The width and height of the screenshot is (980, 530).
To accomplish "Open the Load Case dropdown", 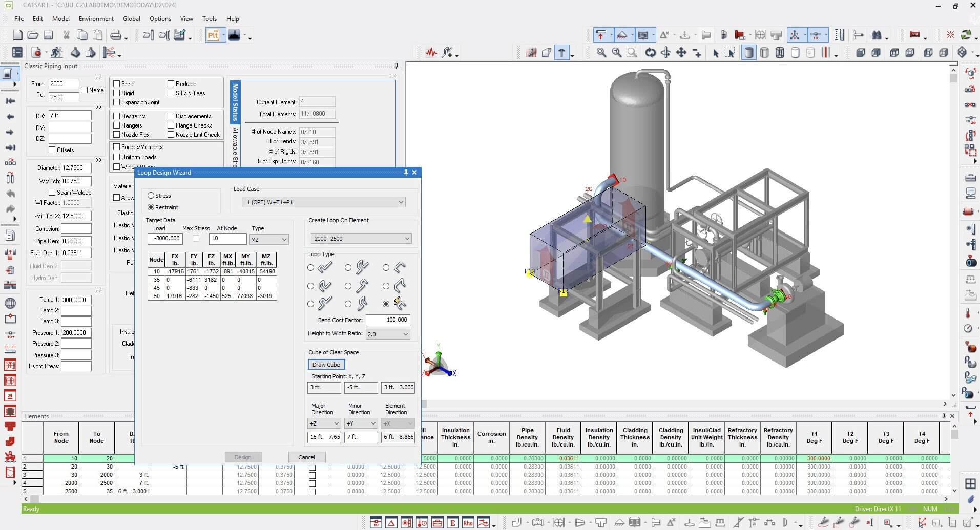I will click(324, 202).
